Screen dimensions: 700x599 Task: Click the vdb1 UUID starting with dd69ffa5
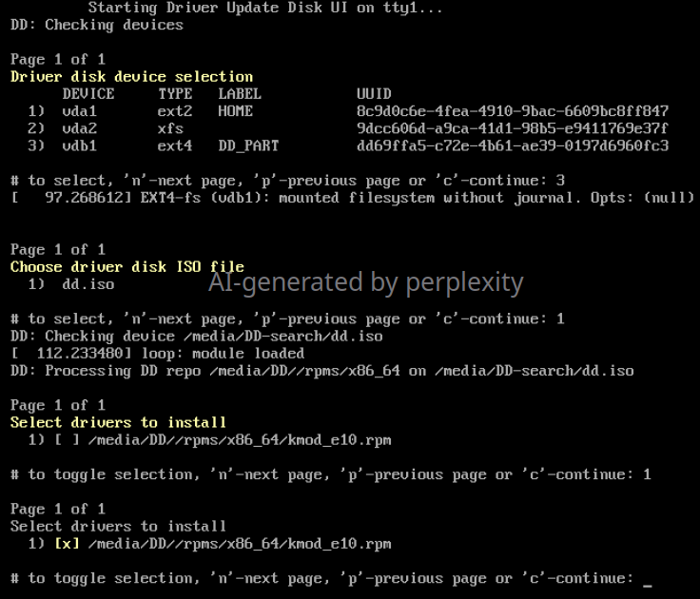click(x=513, y=146)
